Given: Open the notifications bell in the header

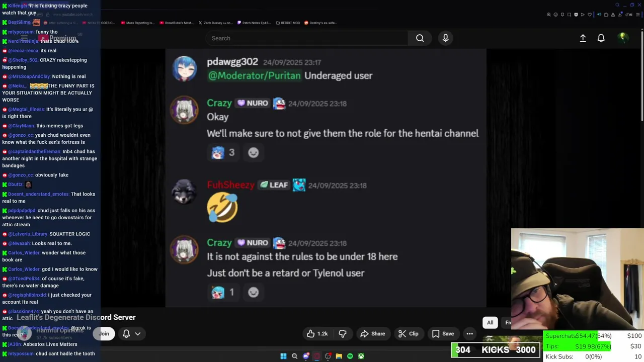Looking at the screenshot, I should point(601,38).
